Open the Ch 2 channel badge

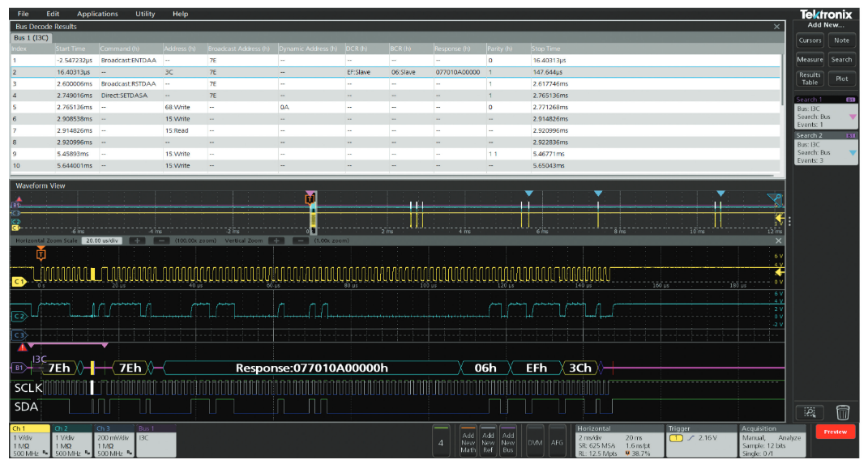point(72,441)
